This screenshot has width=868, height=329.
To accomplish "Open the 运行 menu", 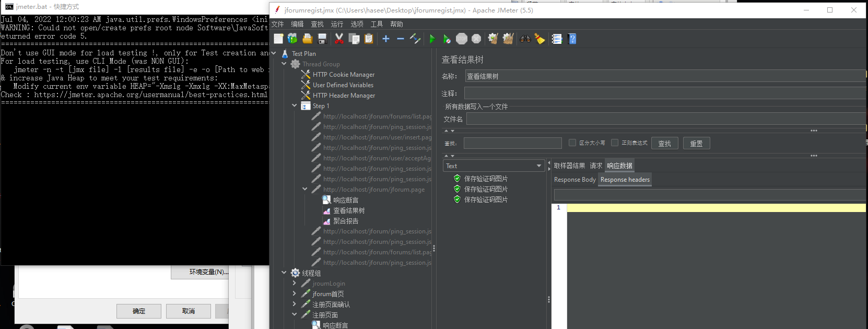I will 337,24.
